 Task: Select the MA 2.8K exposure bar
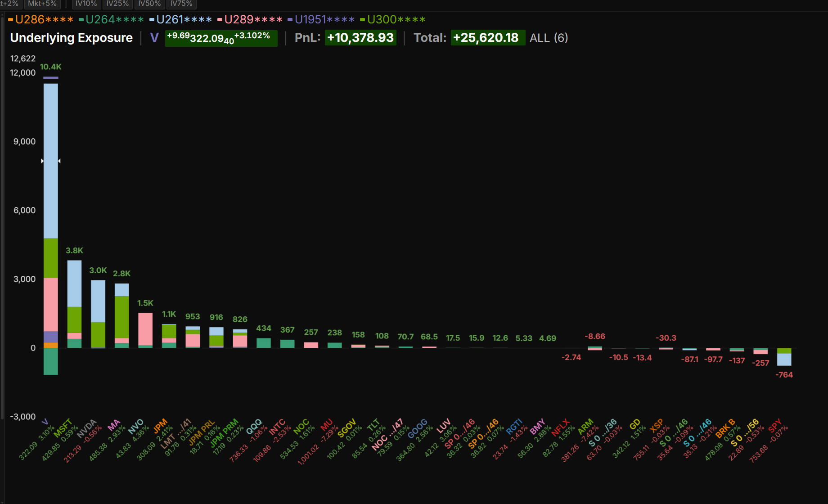121,315
